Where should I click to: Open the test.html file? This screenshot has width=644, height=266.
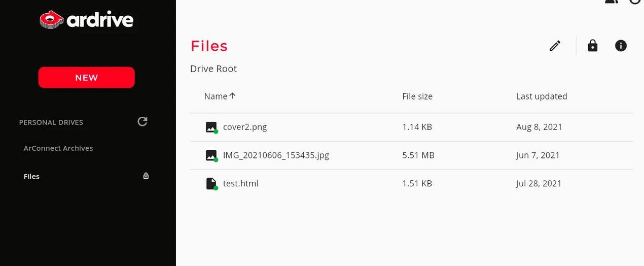point(241,183)
